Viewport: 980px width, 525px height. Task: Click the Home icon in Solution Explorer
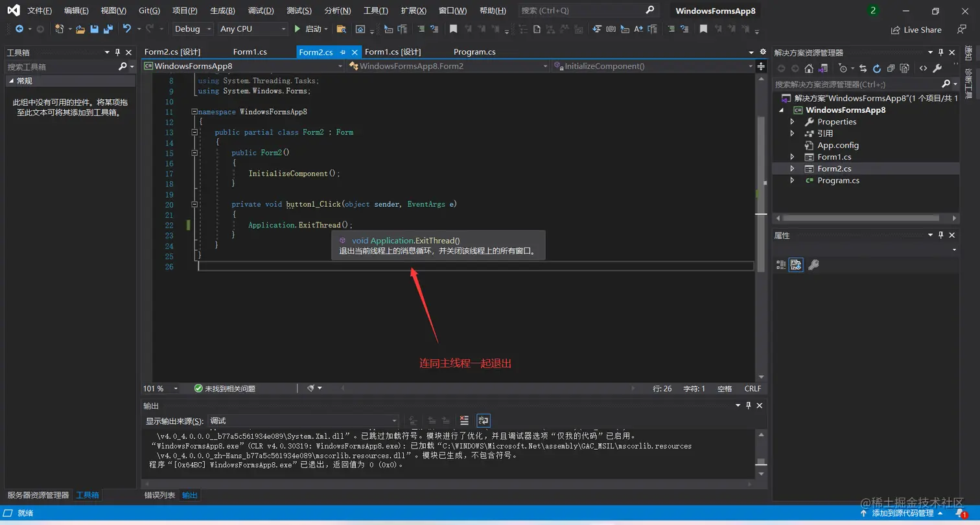click(809, 68)
